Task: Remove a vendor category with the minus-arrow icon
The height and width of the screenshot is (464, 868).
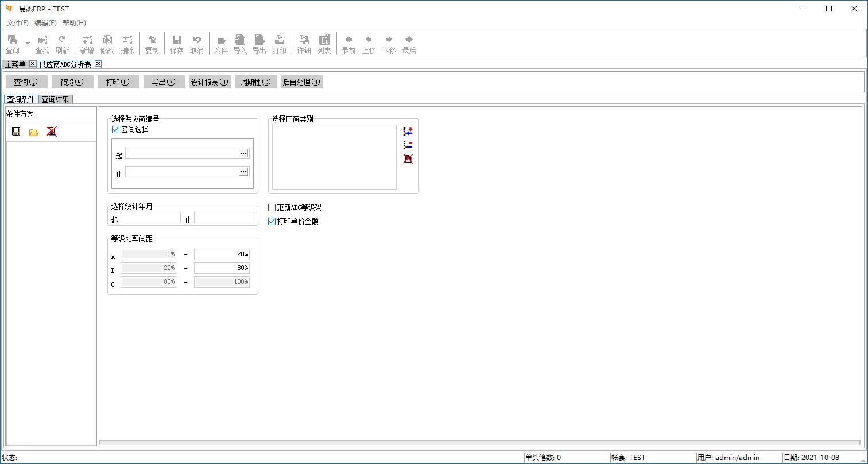Action: [x=408, y=145]
